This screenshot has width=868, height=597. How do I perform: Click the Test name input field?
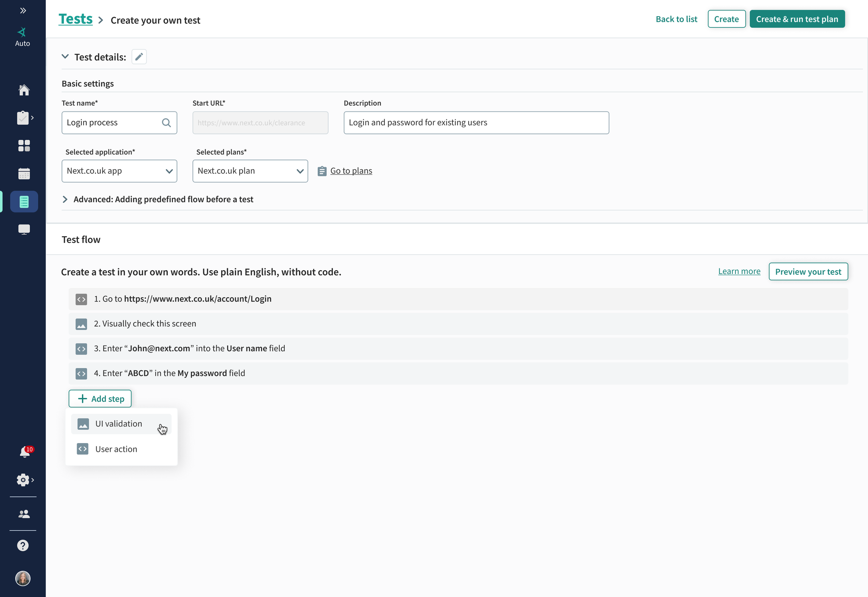119,123
